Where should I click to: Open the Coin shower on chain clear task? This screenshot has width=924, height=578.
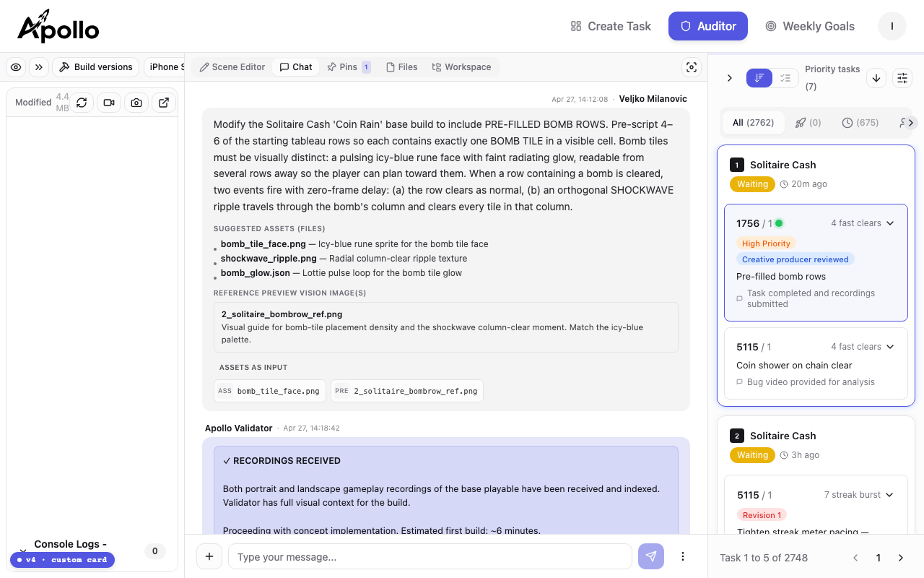(x=794, y=366)
